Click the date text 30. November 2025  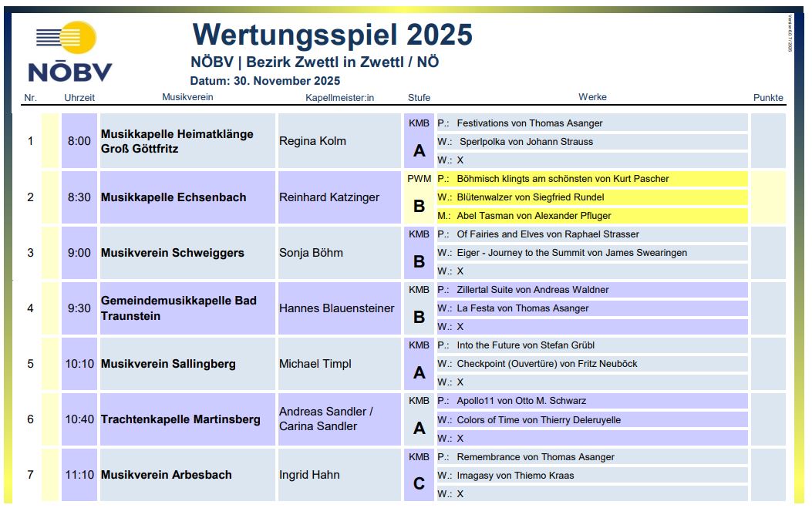click(264, 81)
